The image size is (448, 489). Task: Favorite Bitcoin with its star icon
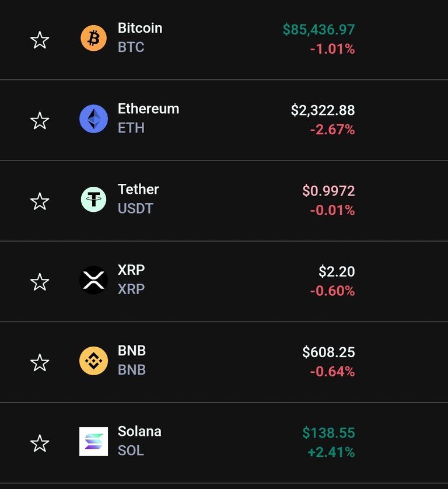point(40,40)
